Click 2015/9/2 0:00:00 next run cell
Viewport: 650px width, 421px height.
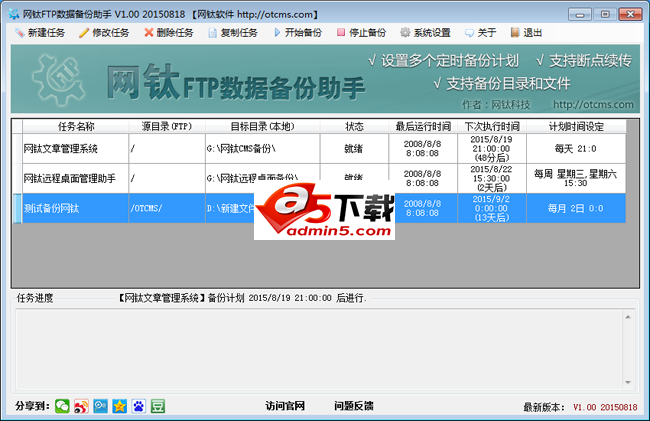[x=492, y=208]
